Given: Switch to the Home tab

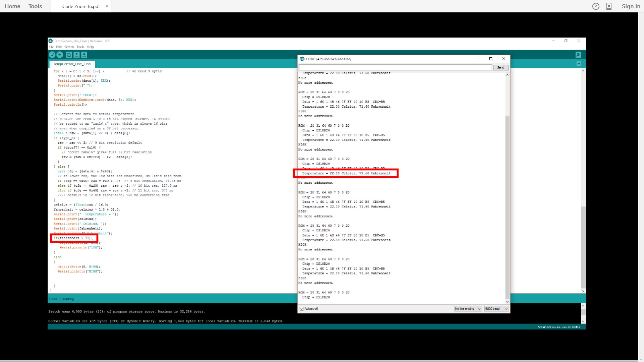Looking at the screenshot, I should click(12, 6).
